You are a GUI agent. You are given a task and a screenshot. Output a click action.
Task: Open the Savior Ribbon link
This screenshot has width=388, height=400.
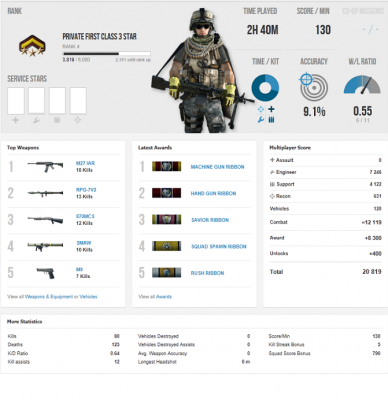click(x=210, y=220)
